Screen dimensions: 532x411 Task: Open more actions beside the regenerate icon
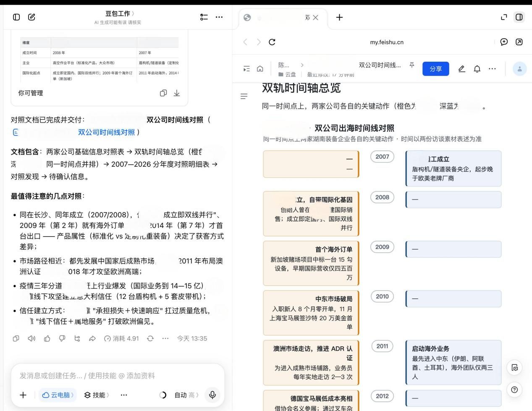[x=165, y=338]
